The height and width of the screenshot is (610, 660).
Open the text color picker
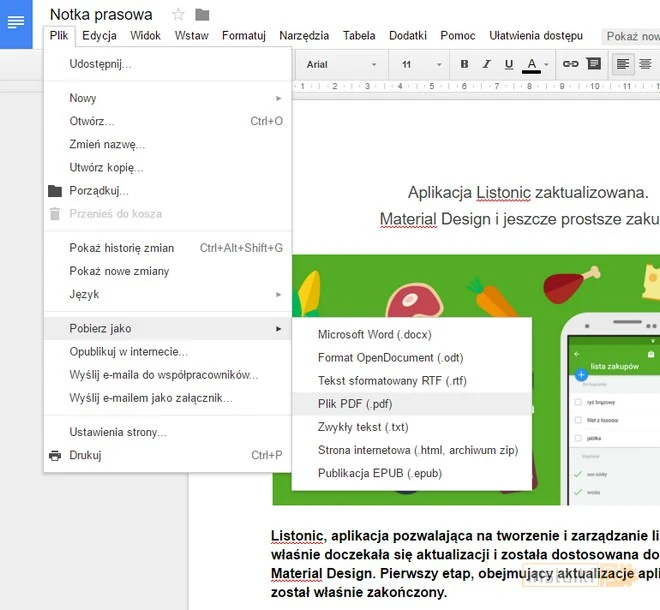532,64
